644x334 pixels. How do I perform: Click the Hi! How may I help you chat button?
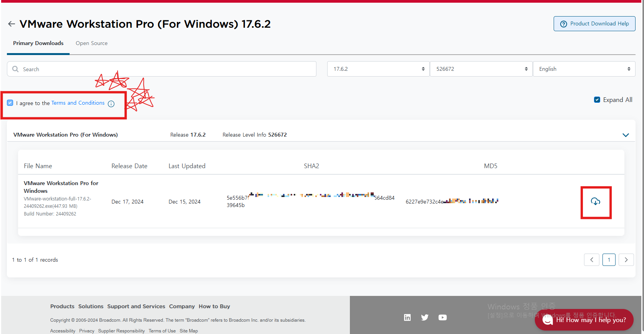584,320
